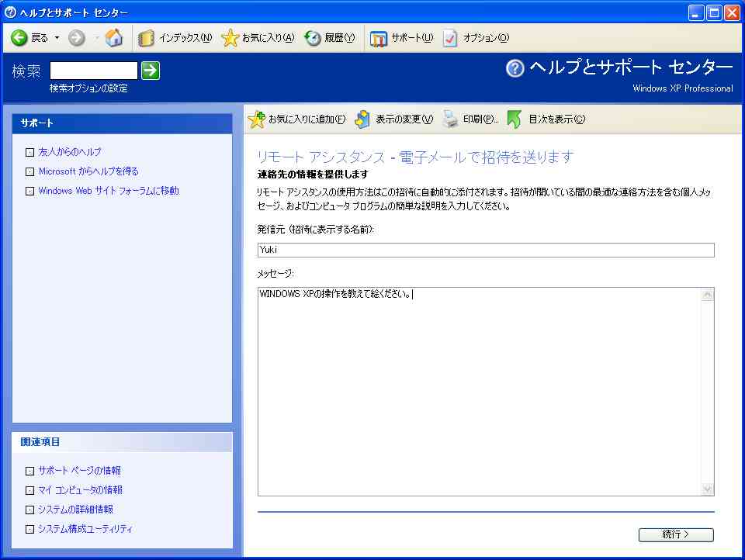This screenshot has width=745, height=560.
Task: Click the grey Forward arrow icon
Action: 77,37
